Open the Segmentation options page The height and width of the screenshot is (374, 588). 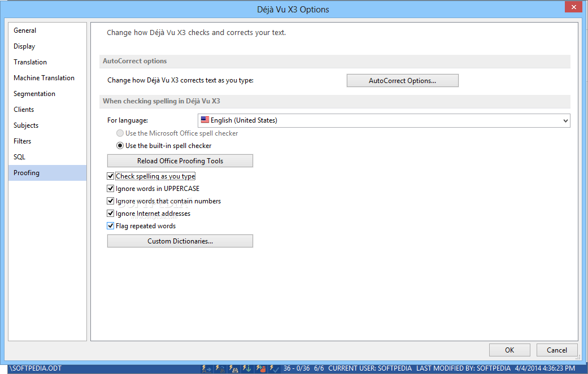point(47,93)
